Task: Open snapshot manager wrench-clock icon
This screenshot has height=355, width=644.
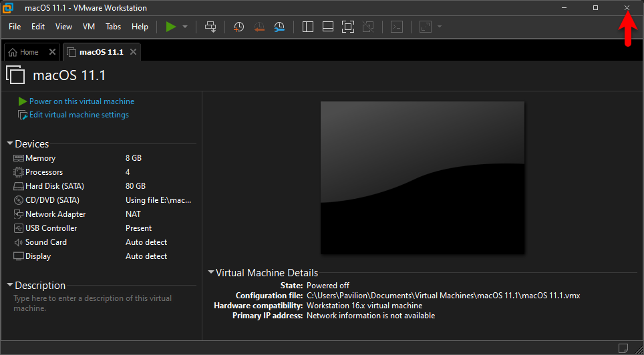Action: tap(279, 27)
